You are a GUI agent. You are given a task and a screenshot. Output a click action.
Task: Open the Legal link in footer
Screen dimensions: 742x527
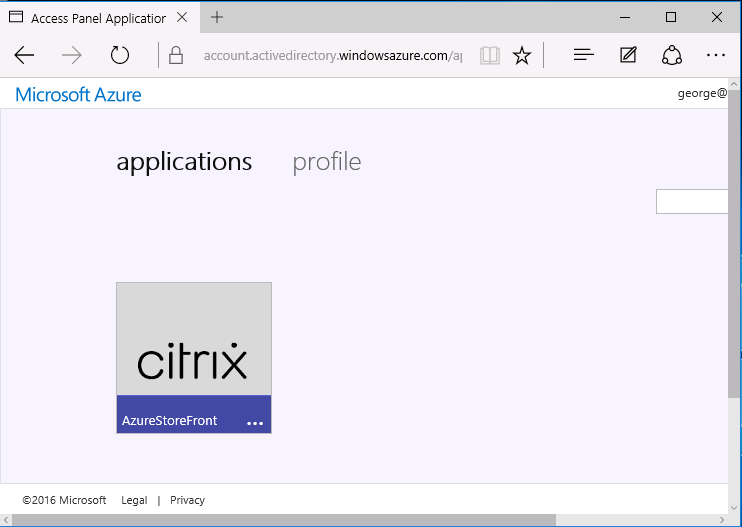pos(134,500)
